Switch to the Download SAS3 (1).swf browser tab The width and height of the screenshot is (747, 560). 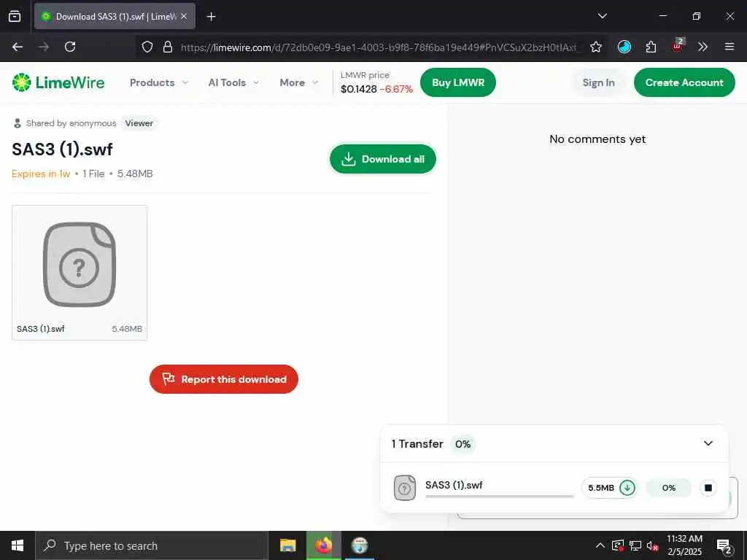[115, 16]
